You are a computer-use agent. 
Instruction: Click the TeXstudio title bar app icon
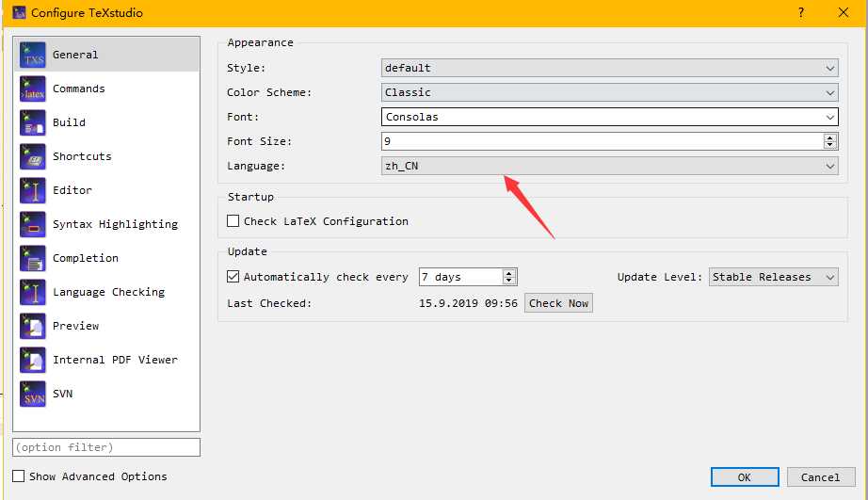tap(19, 12)
